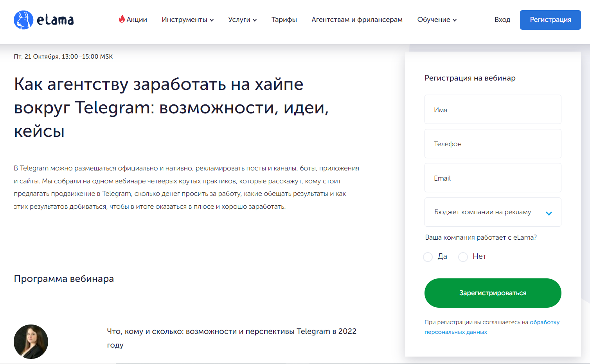Open the Тарифы page

[284, 20]
